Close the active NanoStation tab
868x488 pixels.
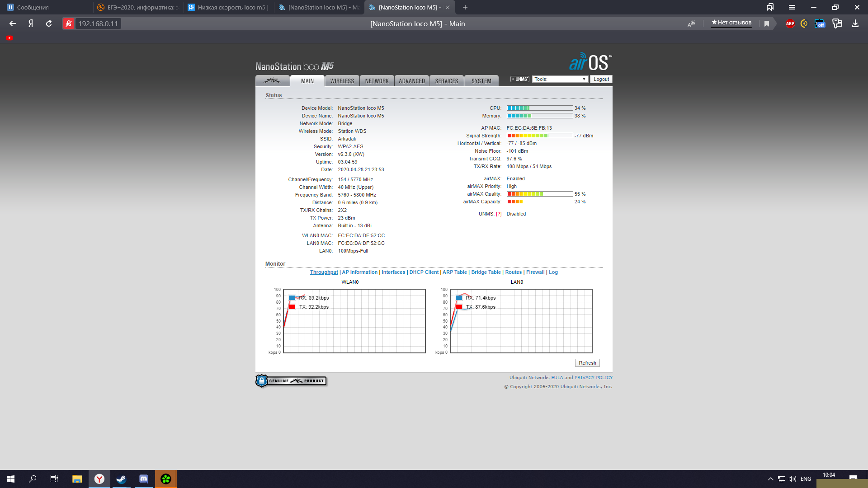point(448,7)
